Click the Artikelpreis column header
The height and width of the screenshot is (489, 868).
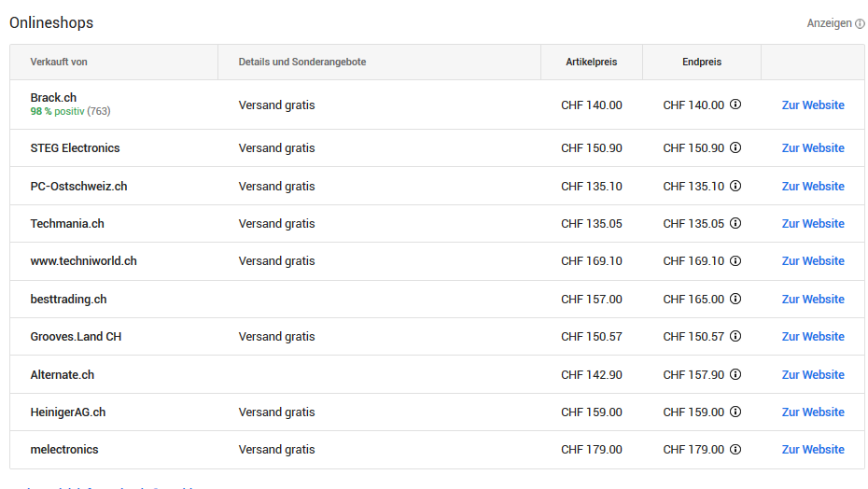pyautogui.click(x=591, y=63)
